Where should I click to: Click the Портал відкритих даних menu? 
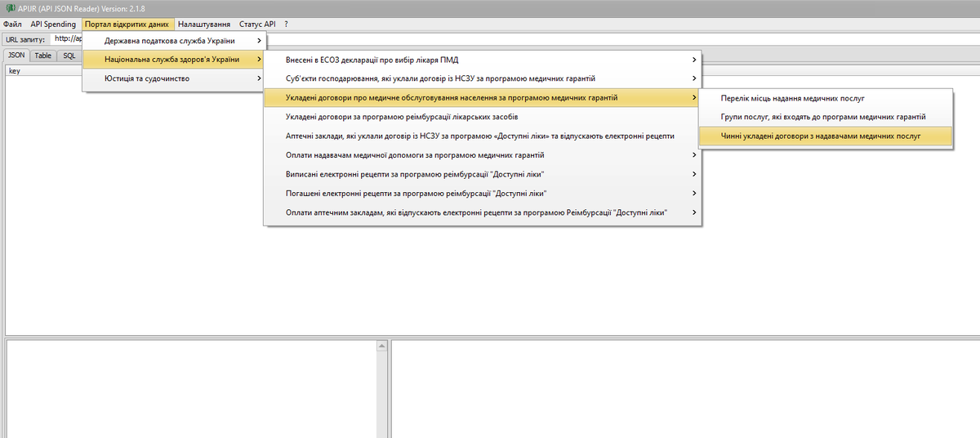127,25
